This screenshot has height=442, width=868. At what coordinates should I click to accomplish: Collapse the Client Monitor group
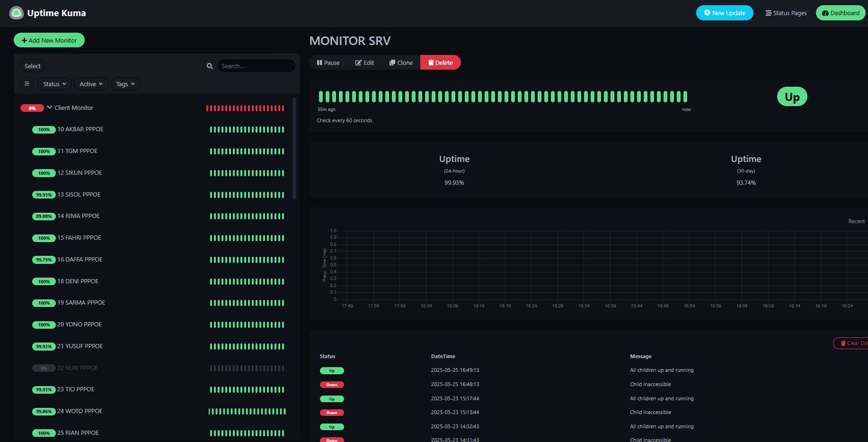[x=50, y=108]
